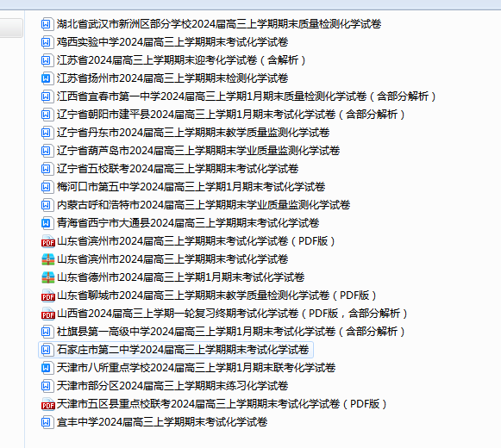The height and width of the screenshot is (448, 501).
Task: Click the Word icon beside 辽宁省朝阳市建平县 file
Action: [47, 115]
